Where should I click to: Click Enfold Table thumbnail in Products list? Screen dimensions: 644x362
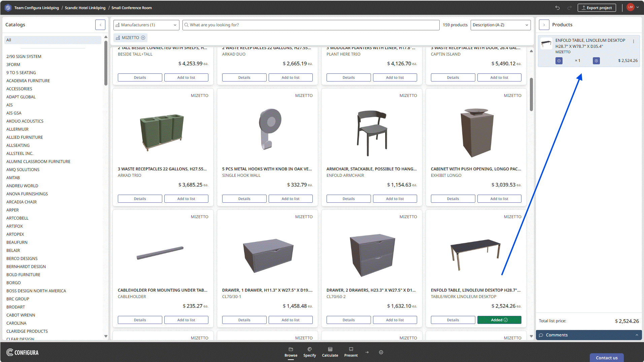click(x=546, y=43)
